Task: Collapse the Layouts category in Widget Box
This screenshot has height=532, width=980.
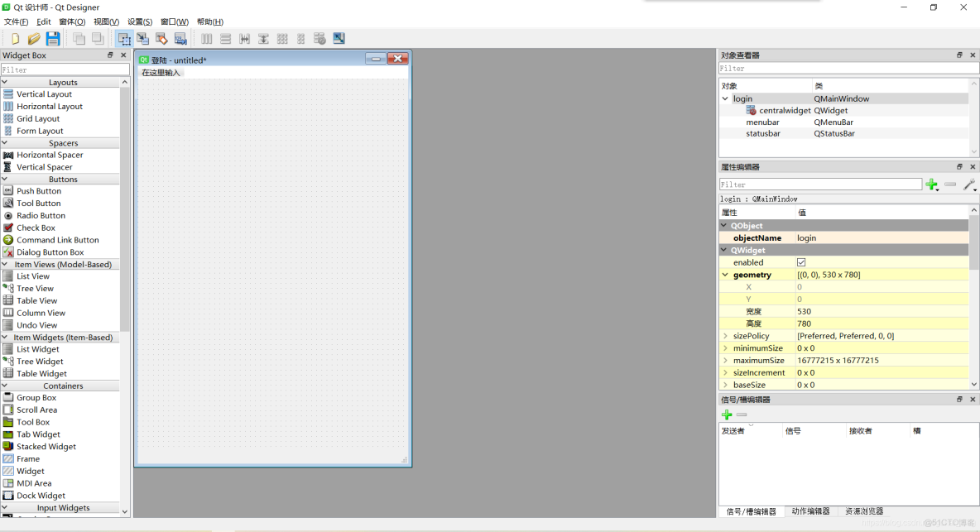Action: point(7,82)
